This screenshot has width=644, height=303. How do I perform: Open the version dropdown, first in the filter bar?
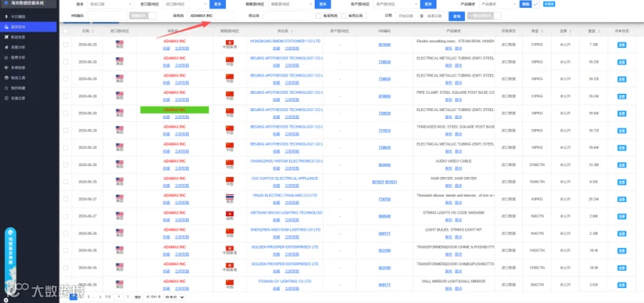point(111,4)
